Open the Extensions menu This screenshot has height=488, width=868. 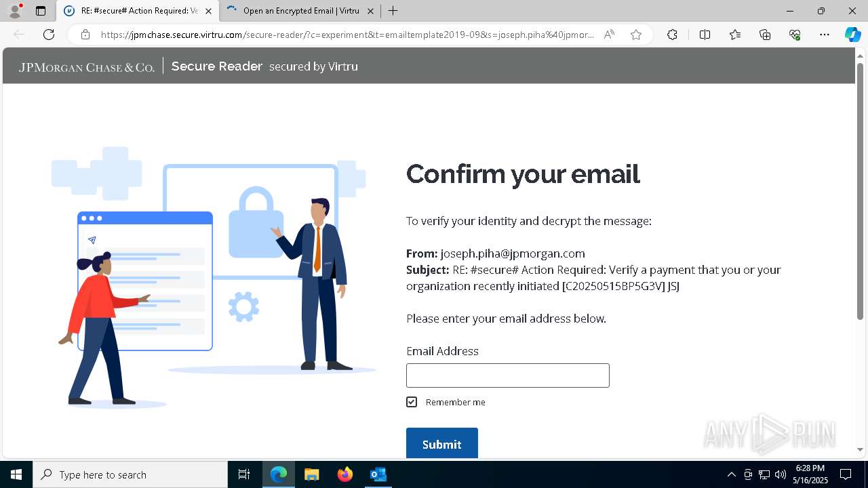[672, 35]
